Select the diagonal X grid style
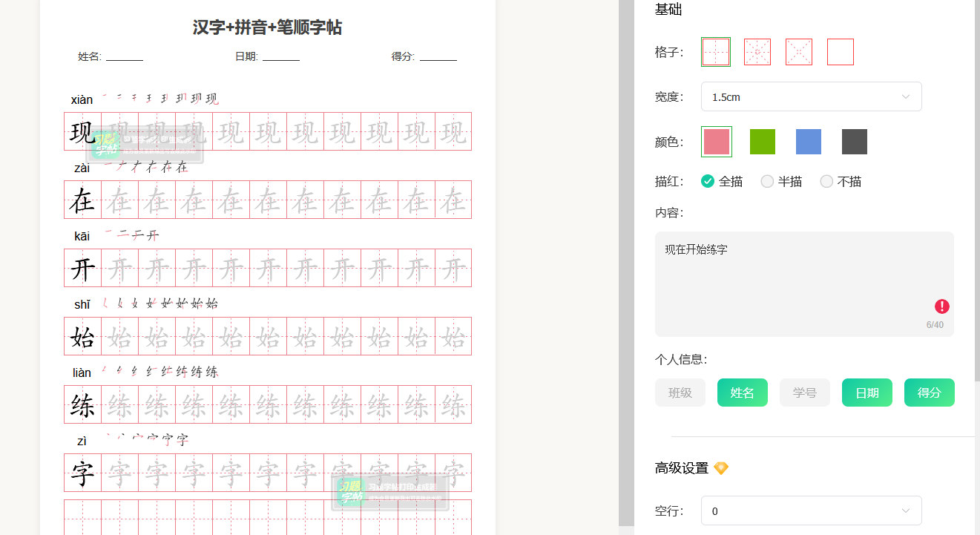 (799, 52)
